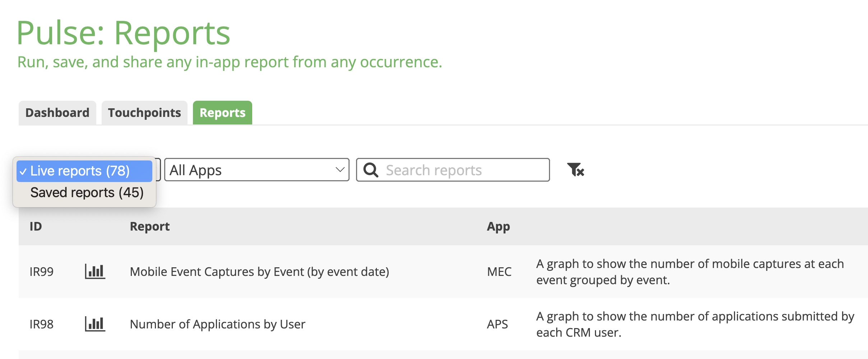Image resolution: width=868 pixels, height=359 pixels.
Task: Sort by the Report column header
Action: (149, 227)
